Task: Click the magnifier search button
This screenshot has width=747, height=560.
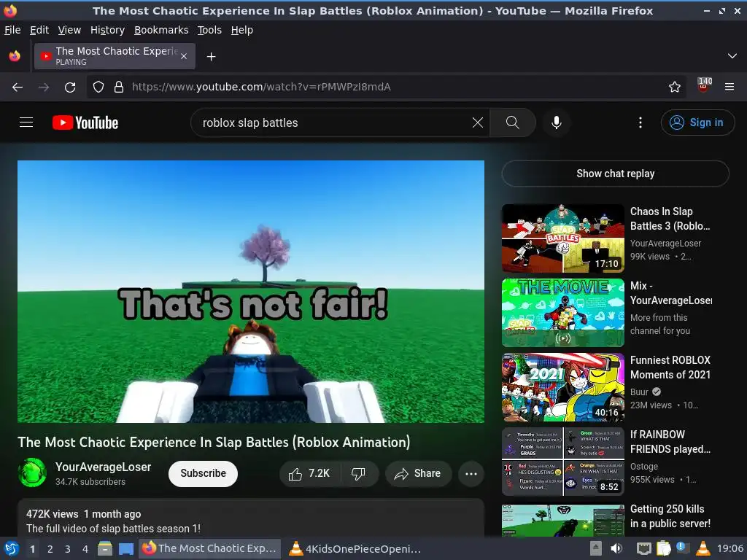Action: tap(513, 122)
